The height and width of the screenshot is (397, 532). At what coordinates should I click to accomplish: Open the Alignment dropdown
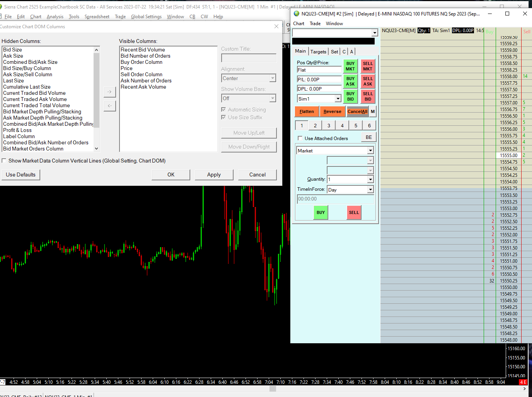pyautogui.click(x=273, y=78)
